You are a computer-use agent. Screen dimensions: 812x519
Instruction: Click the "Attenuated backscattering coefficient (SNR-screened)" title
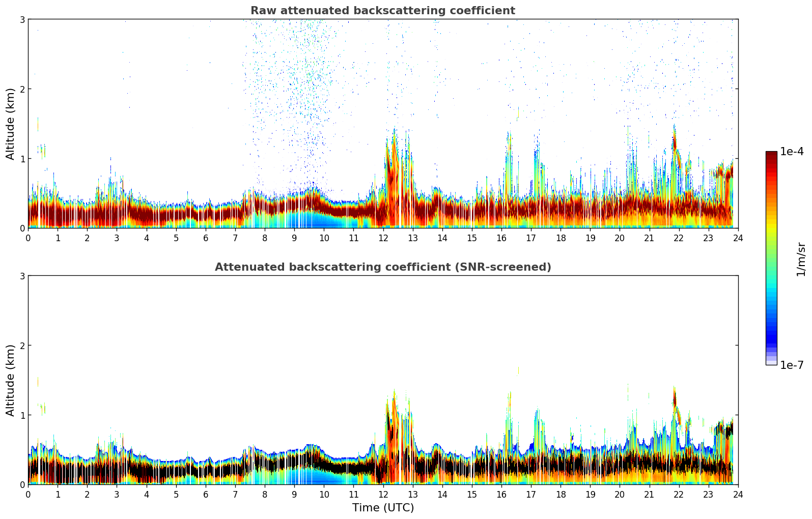pos(382,267)
